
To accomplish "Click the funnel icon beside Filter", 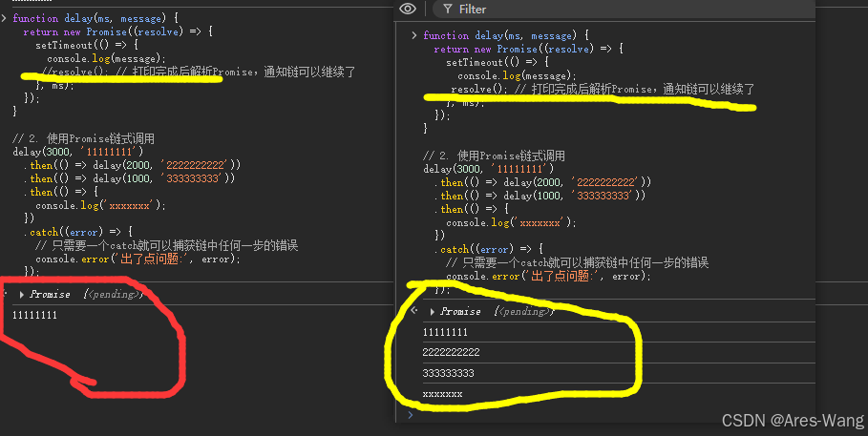I will coord(447,9).
